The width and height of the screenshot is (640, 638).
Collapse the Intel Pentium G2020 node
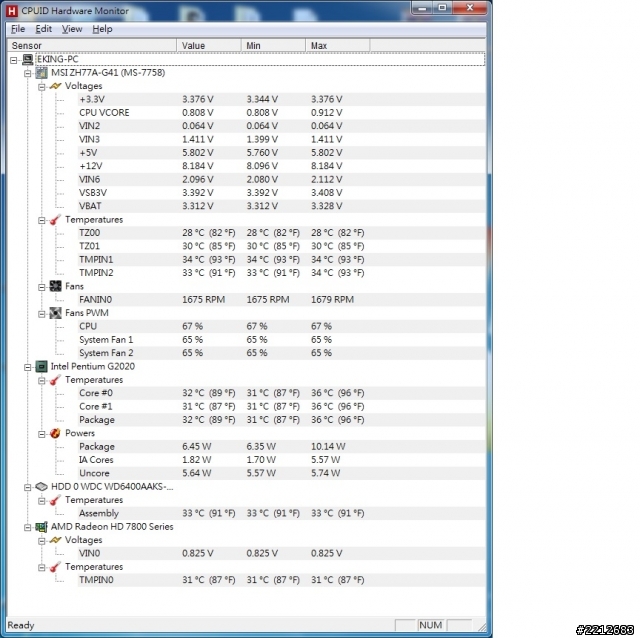(x=28, y=367)
